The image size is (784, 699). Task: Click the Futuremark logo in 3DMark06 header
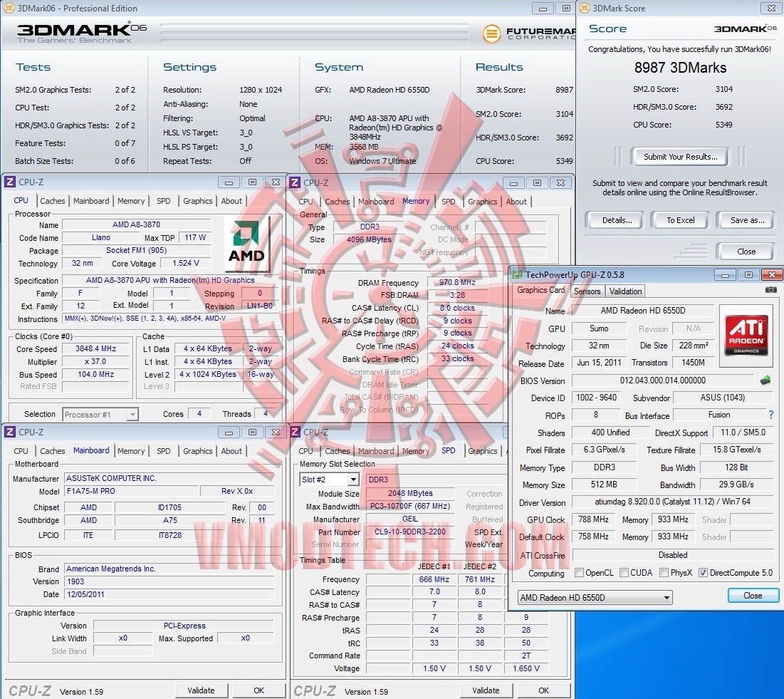coord(528,33)
